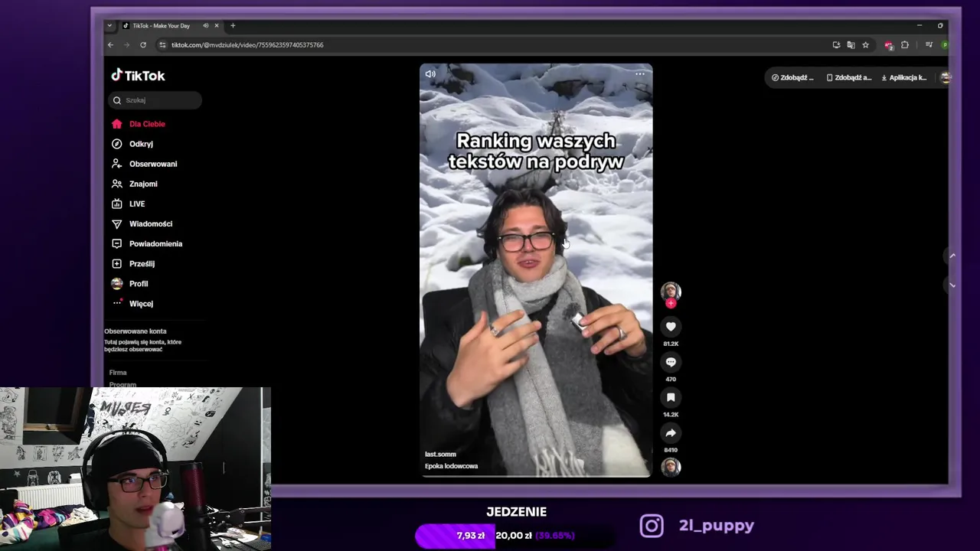980x551 pixels.
Task: Click the browser back arrow
Action: pos(110,45)
